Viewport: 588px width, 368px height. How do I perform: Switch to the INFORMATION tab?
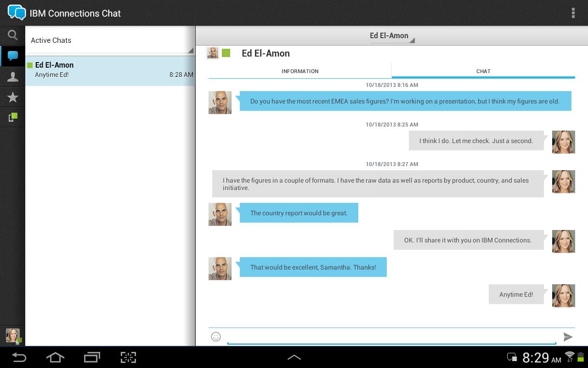(300, 71)
